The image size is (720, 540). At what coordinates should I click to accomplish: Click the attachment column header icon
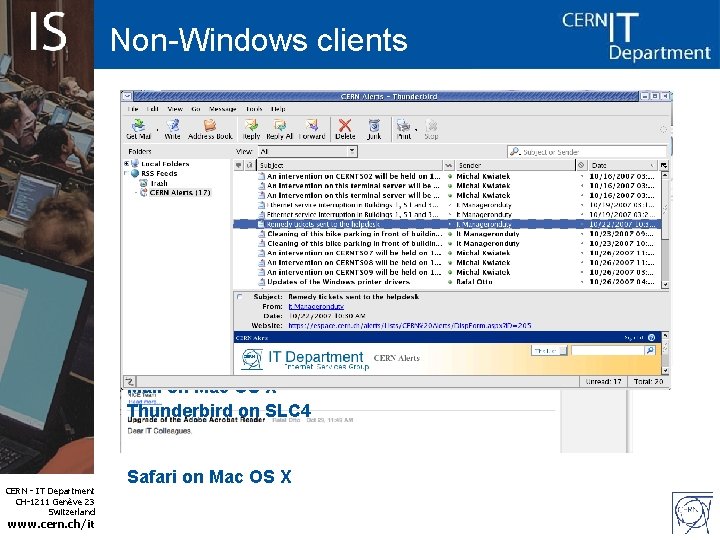[x=250, y=165]
